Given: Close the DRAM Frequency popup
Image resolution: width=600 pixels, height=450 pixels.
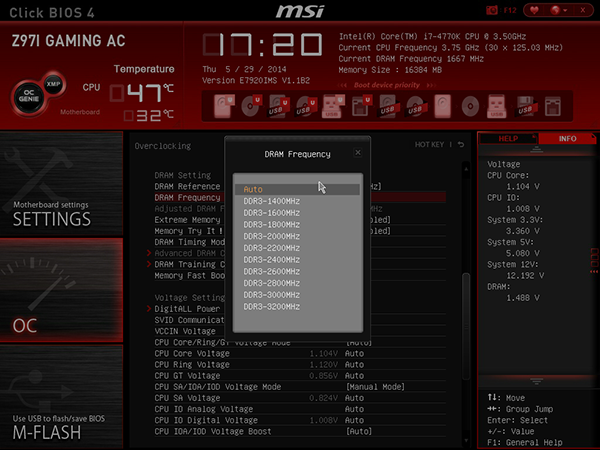Looking at the screenshot, I should point(358,153).
